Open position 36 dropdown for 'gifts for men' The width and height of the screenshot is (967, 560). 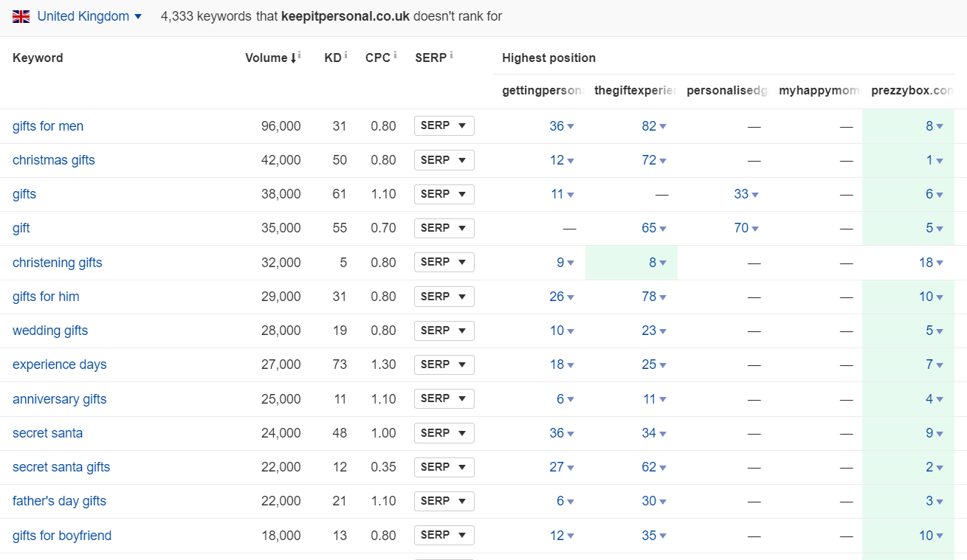point(562,126)
